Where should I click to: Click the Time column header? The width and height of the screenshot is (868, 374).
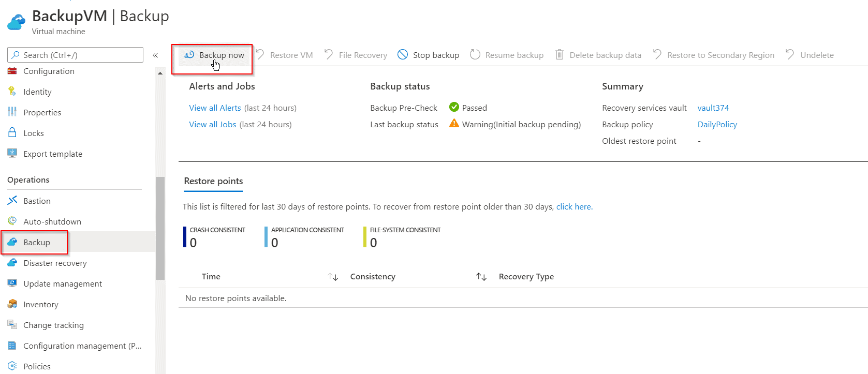(x=211, y=276)
